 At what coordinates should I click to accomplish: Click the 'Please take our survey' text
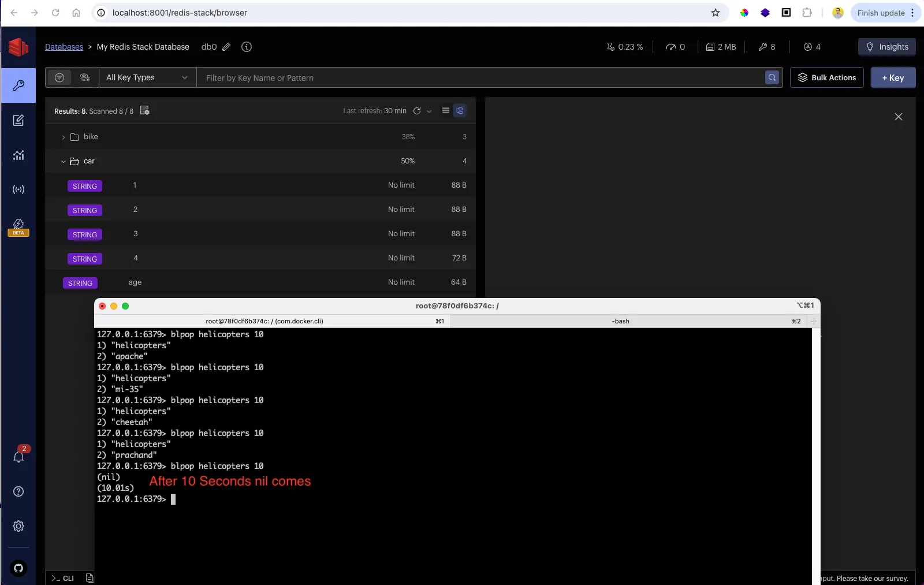872,578
